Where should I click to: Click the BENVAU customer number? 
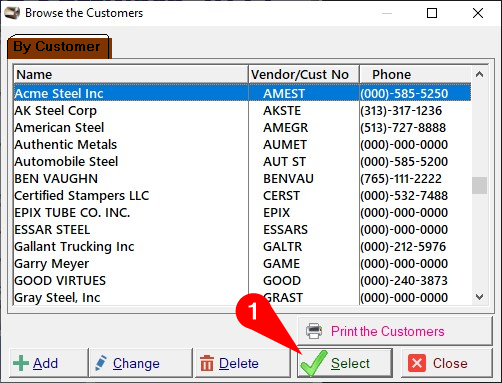tap(288, 178)
